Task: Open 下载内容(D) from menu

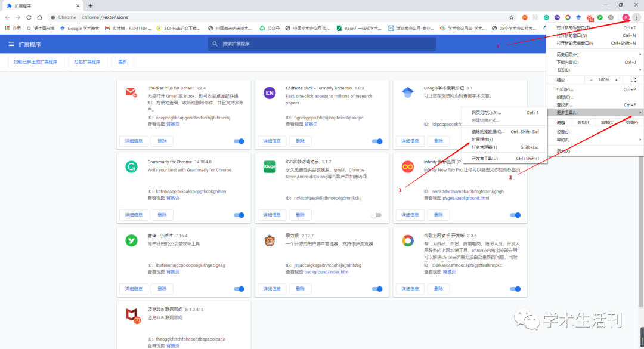Action: [595, 62]
